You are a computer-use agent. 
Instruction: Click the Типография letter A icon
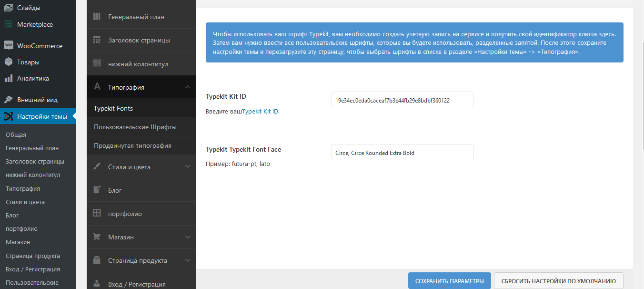tap(97, 87)
